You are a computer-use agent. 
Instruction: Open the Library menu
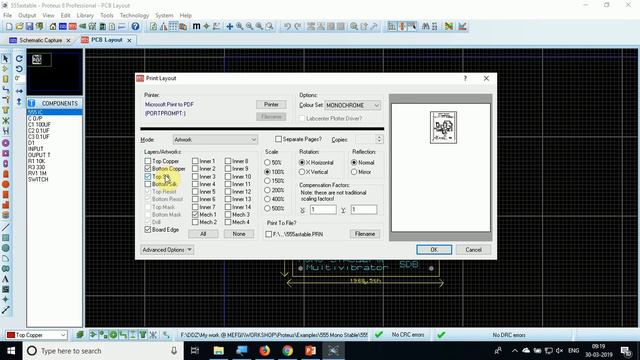(x=85, y=16)
